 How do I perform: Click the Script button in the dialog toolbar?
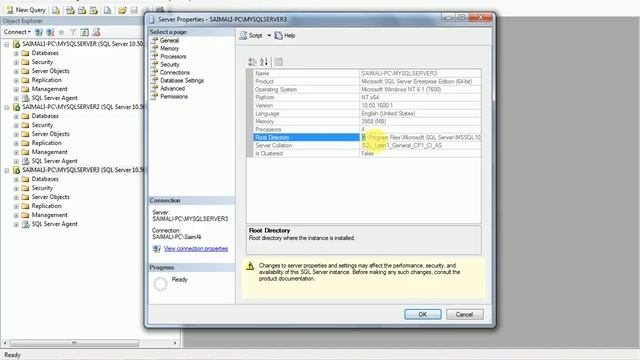point(251,36)
